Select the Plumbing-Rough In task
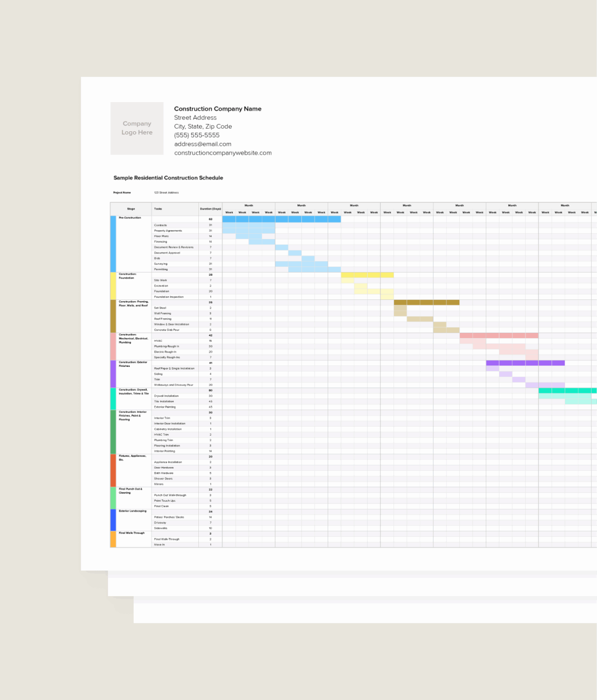Viewport: 597px width, 700px height. click(166, 346)
